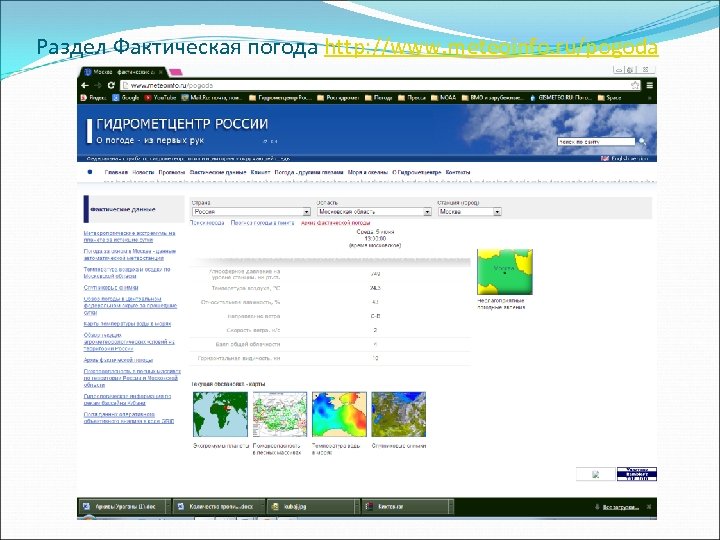
Task: Open the ВМО bookmarks folder
Action: tap(493, 98)
